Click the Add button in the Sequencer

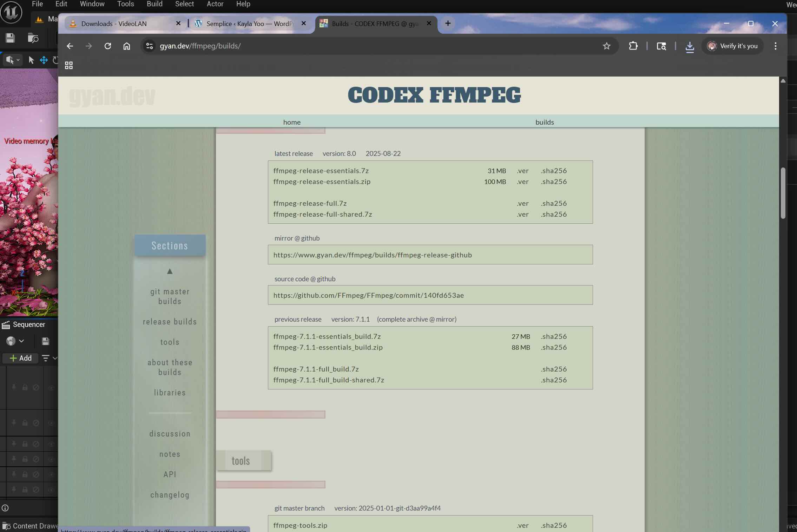20,358
